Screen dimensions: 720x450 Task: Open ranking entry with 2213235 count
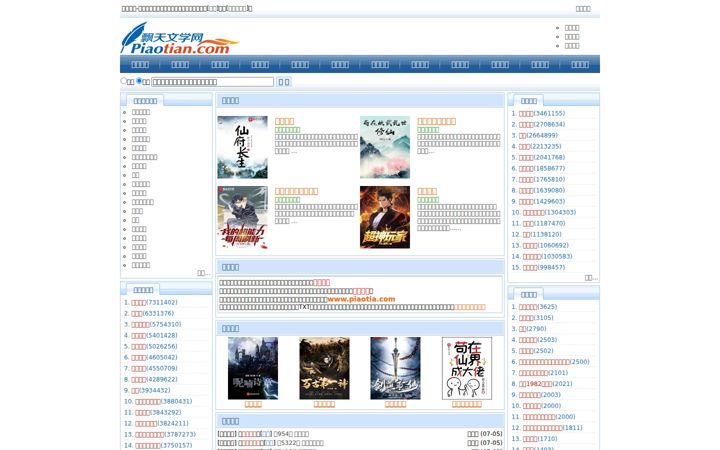[x=524, y=146]
